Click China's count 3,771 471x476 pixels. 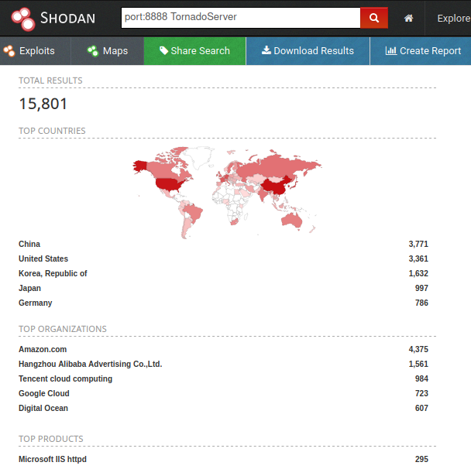click(x=418, y=244)
